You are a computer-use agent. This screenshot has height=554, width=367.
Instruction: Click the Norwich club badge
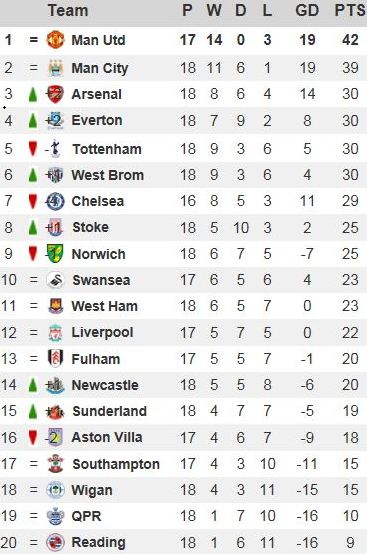tap(55, 253)
